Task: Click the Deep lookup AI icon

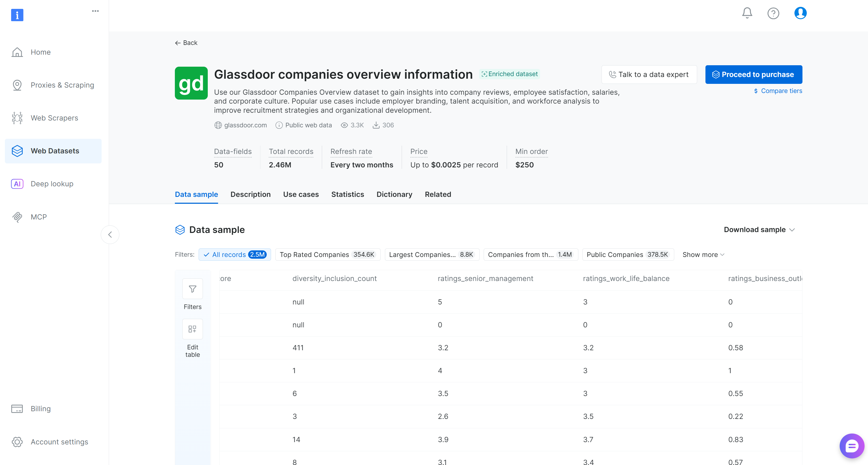Action: tap(17, 184)
